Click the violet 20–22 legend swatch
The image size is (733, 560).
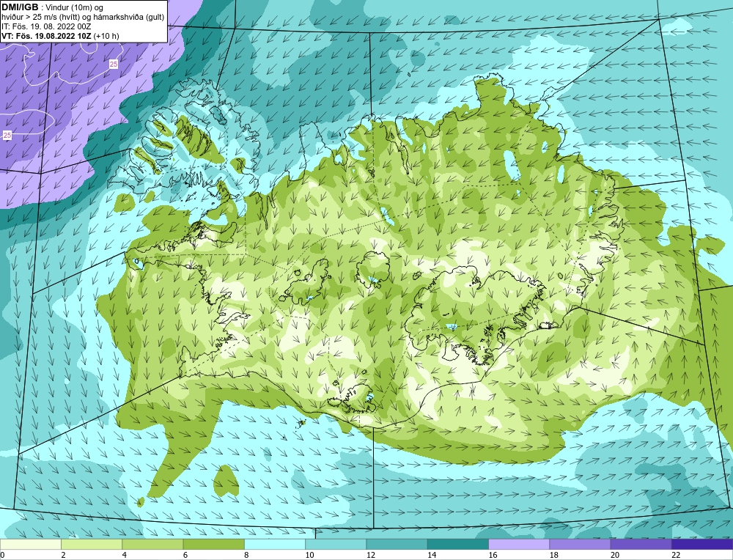point(641,544)
